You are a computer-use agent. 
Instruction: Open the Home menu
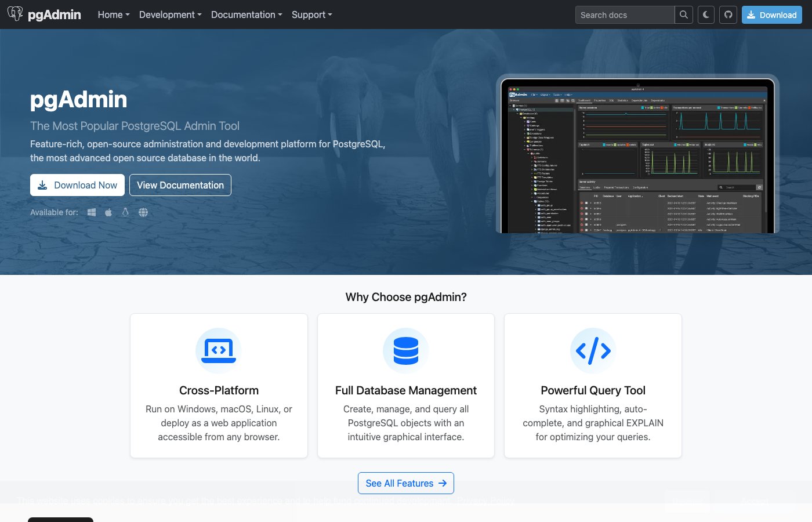click(x=113, y=14)
